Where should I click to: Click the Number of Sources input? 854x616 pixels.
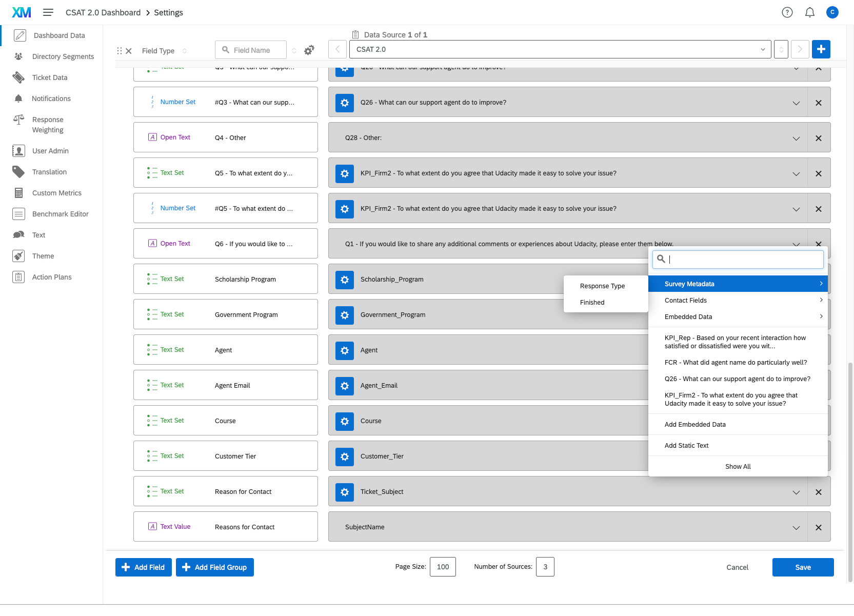(545, 567)
